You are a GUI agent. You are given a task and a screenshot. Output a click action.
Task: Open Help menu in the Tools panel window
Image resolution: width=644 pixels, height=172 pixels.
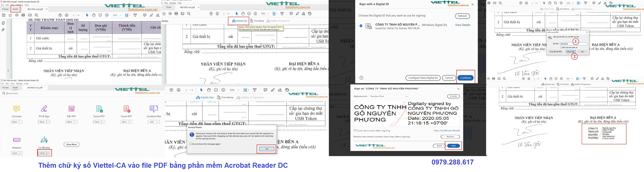click(26, 84)
